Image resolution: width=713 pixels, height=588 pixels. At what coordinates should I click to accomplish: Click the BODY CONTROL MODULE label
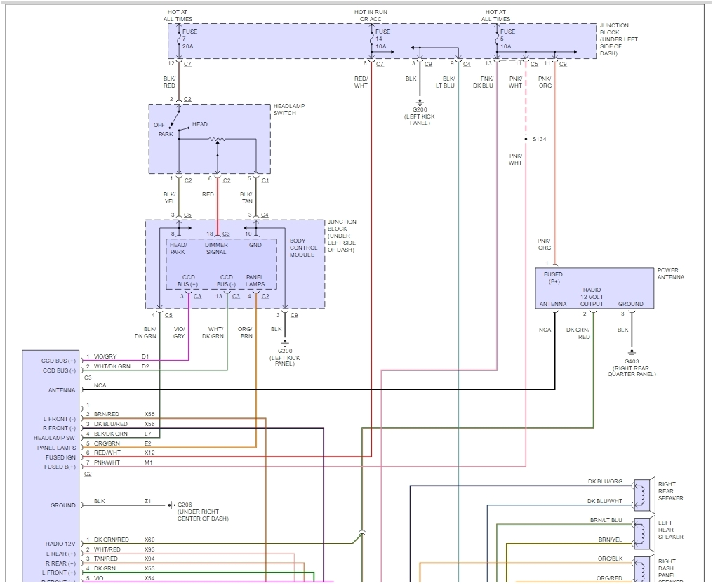point(302,247)
